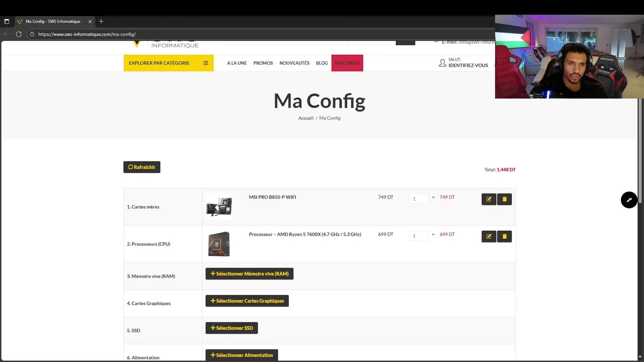This screenshot has width=644, height=362.
Task: Click the floating wrench tool icon
Action: point(629,200)
